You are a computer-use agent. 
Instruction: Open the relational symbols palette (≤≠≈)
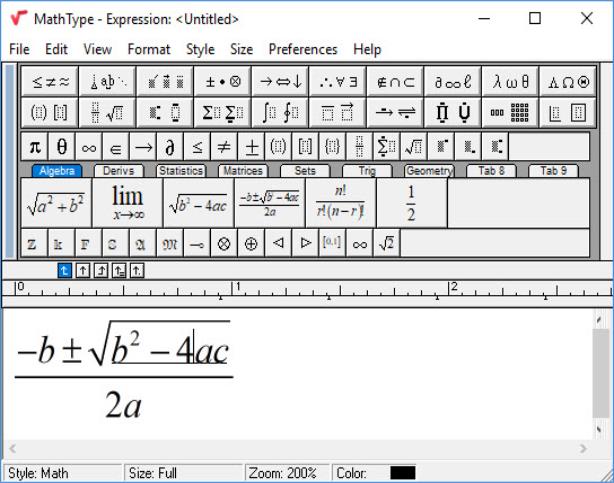[x=50, y=81]
